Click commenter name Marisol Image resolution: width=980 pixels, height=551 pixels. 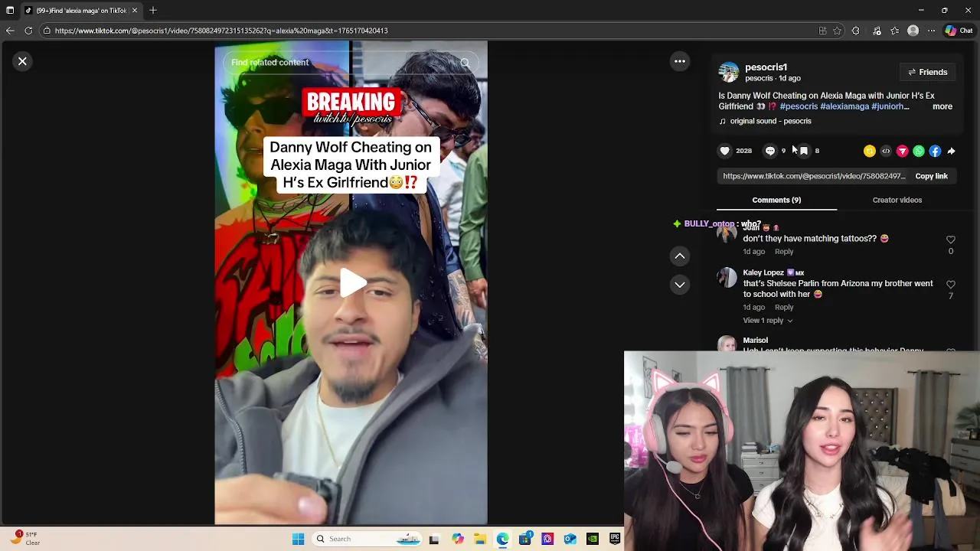point(755,341)
